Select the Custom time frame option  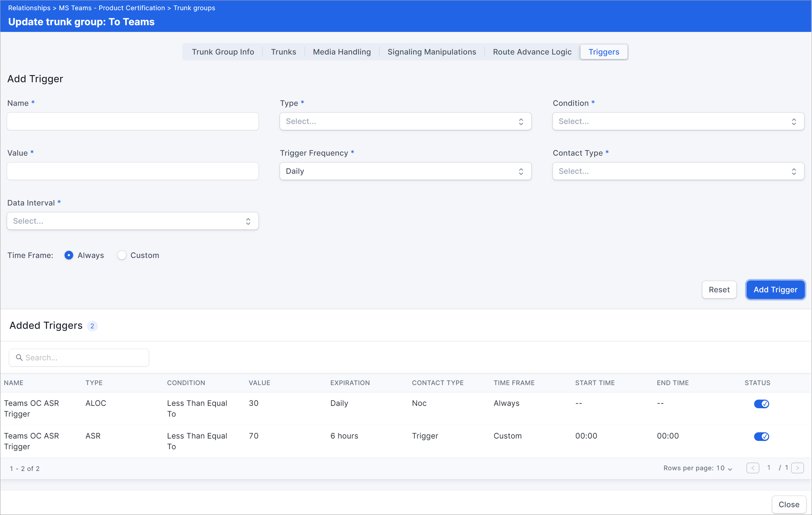coord(122,255)
